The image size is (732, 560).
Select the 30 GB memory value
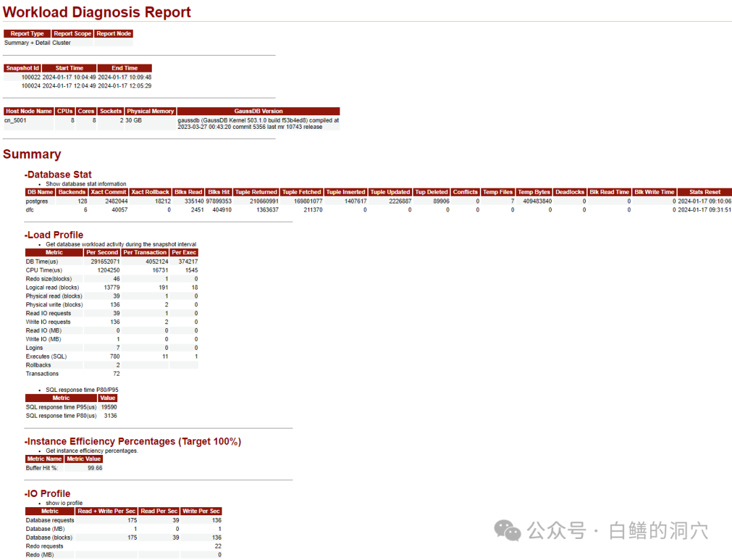tap(134, 121)
